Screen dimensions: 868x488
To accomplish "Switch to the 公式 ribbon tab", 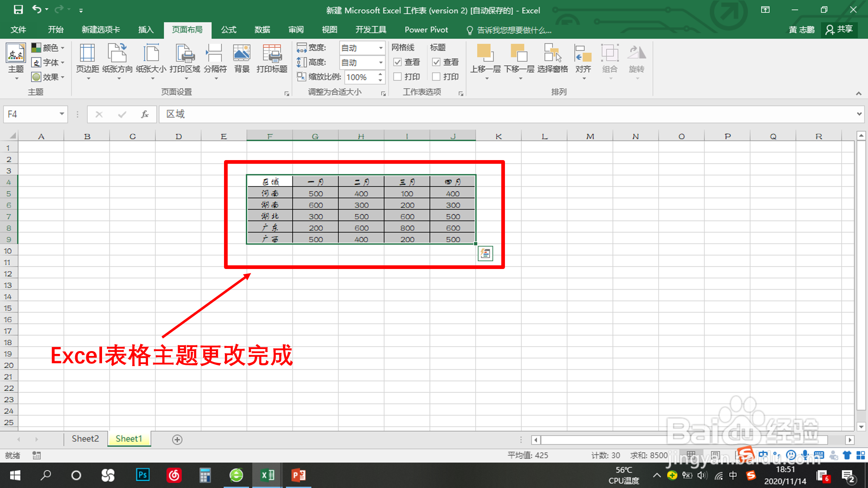I will 228,30.
